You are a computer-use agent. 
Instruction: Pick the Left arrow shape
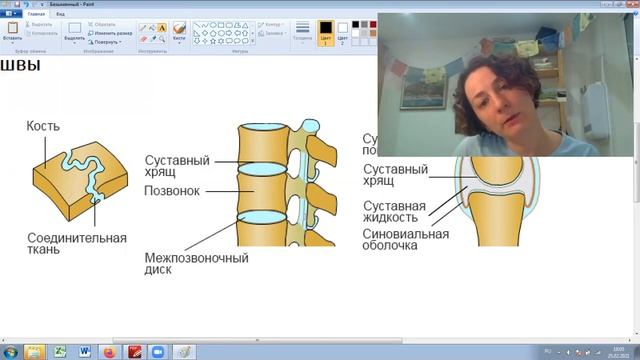tap(237, 33)
